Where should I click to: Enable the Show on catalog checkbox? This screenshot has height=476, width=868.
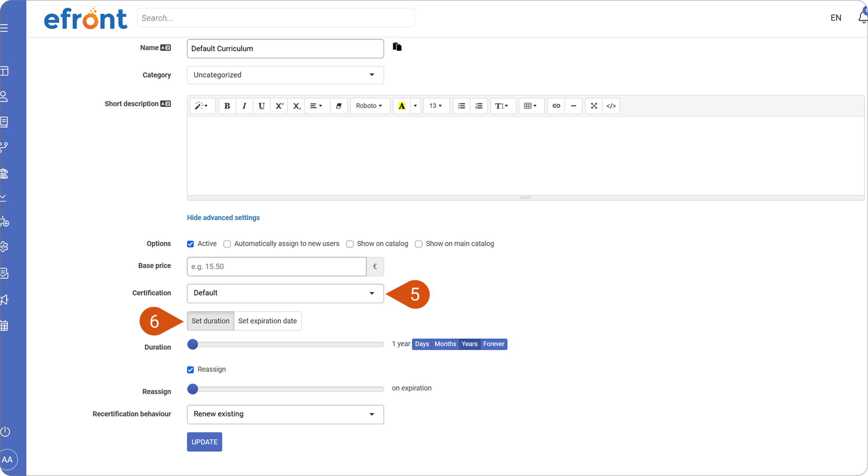click(x=350, y=244)
